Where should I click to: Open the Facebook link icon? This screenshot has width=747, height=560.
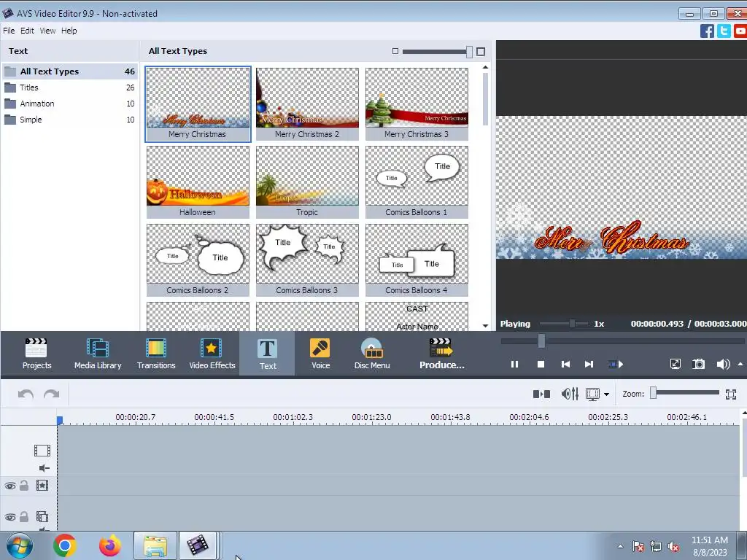coord(707,31)
